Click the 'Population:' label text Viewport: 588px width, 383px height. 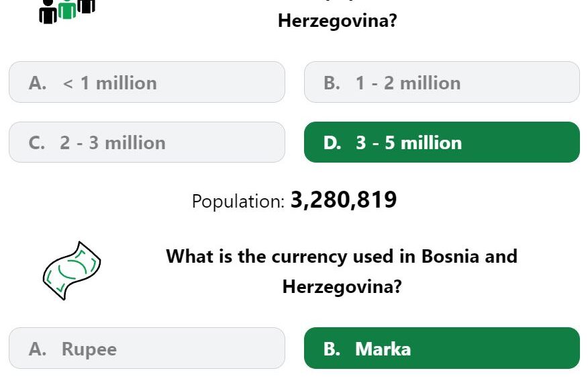238,202
